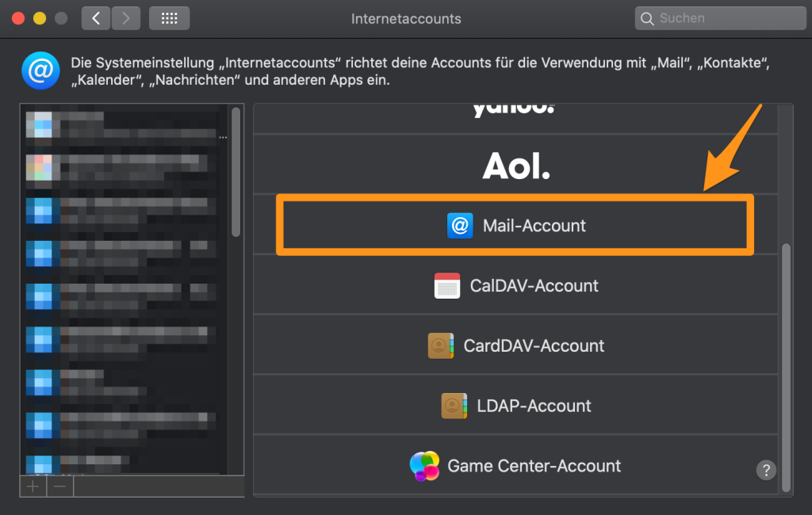Focus the Suchen search field
Screen dimensions: 812x515
(x=720, y=19)
